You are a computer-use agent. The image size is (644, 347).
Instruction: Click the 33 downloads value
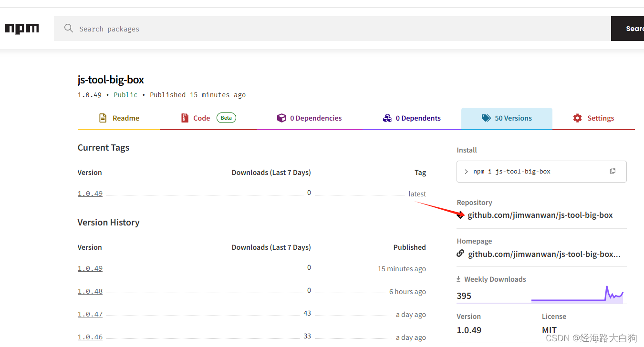point(307,336)
